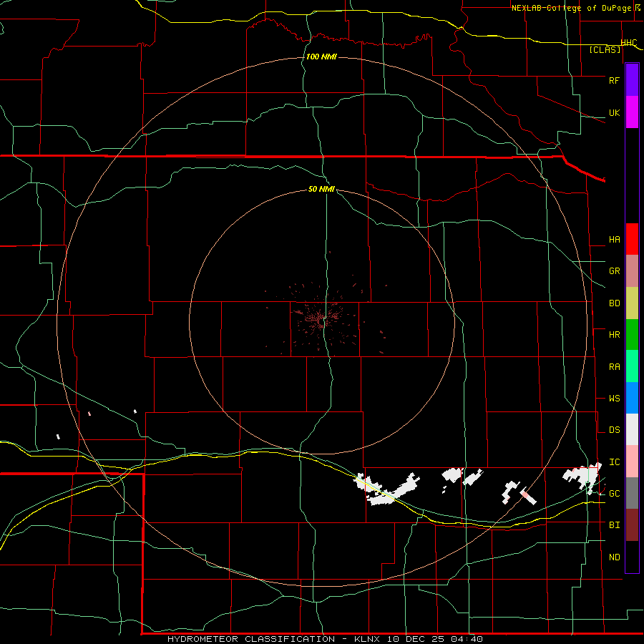Click the HA red legend swatch
Screen dimensions: 644x644
tap(632, 239)
